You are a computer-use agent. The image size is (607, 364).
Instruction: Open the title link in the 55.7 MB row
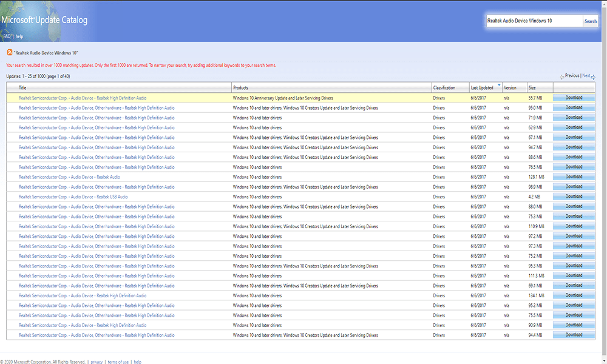tap(83, 98)
